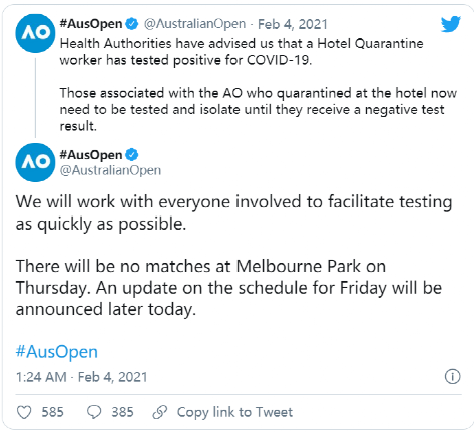Open the @AustralianOpen handle below second name
The image size is (474, 432).
click(x=110, y=170)
